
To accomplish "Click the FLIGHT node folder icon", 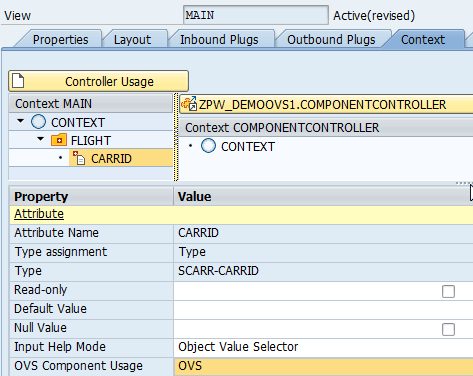I will click(59, 140).
